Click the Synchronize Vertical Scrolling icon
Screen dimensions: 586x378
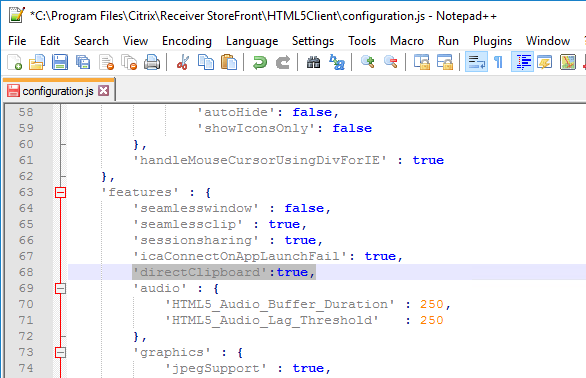coord(422,62)
